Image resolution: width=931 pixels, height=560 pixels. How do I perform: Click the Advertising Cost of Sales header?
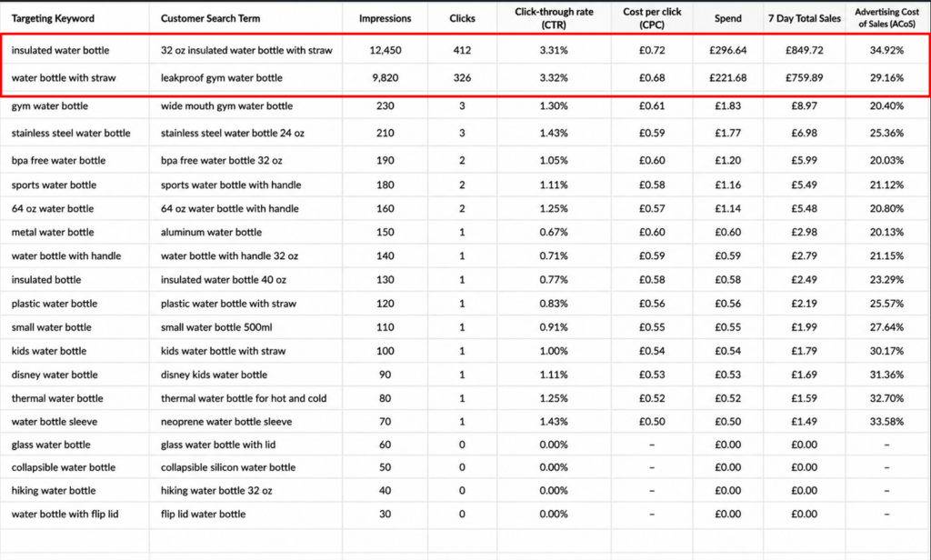[887, 18]
